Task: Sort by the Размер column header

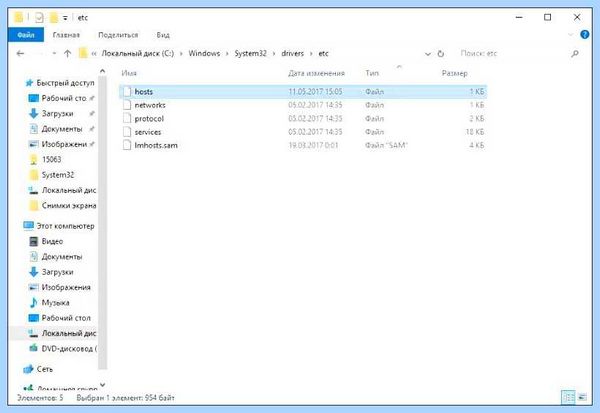Action: (455, 73)
